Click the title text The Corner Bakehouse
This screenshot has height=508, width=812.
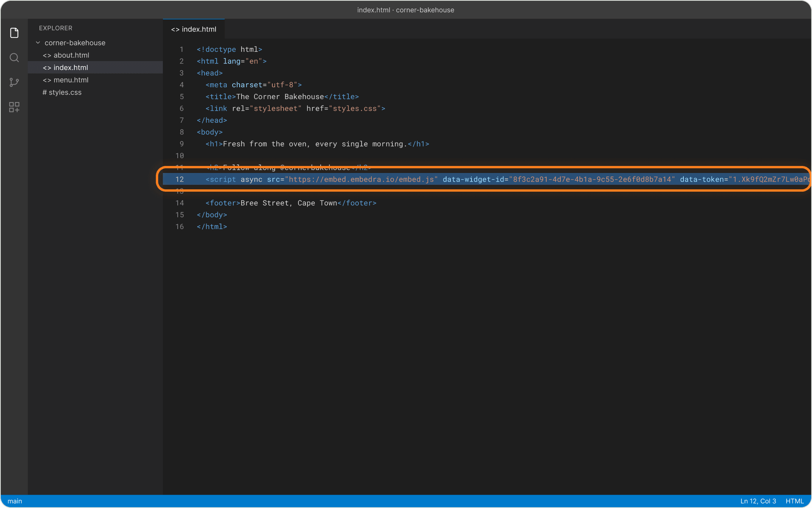tap(280, 97)
